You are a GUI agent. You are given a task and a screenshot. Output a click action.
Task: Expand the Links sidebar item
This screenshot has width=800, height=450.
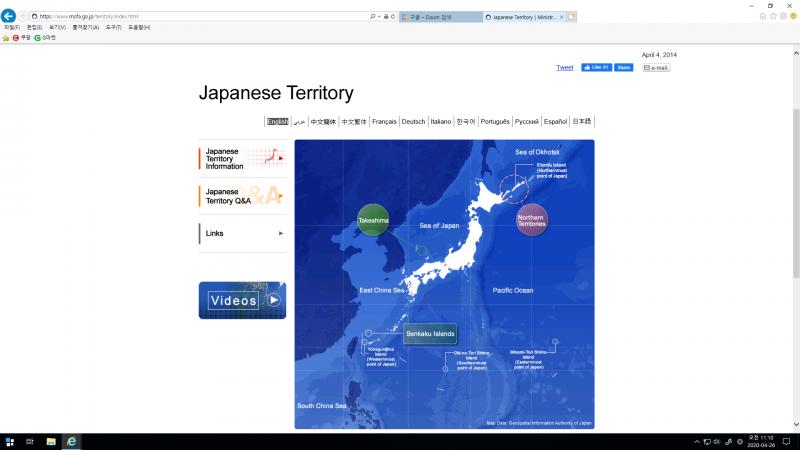(x=242, y=233)
